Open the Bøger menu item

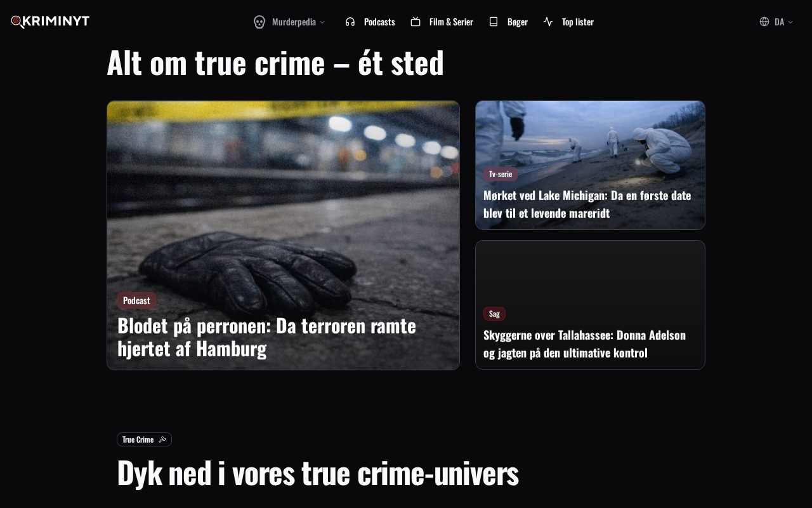coord(509,22)
